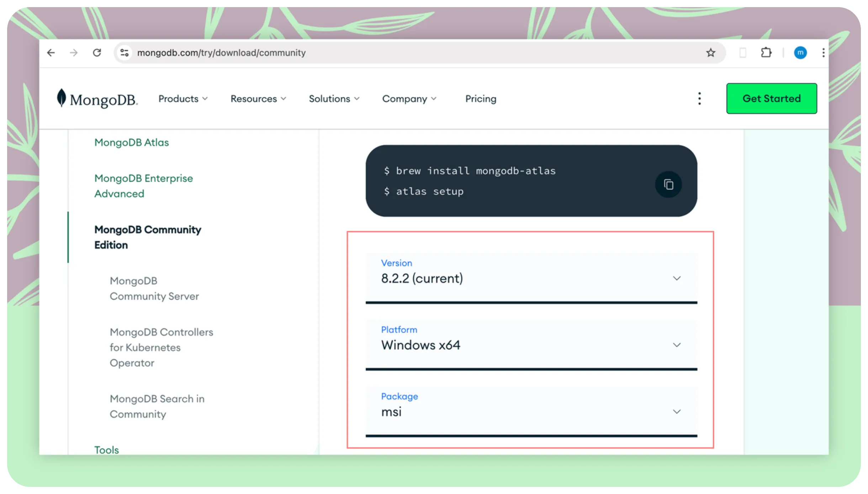
Task: Open the Platform Windows x64 dropdown
Action: coord(531,344)
